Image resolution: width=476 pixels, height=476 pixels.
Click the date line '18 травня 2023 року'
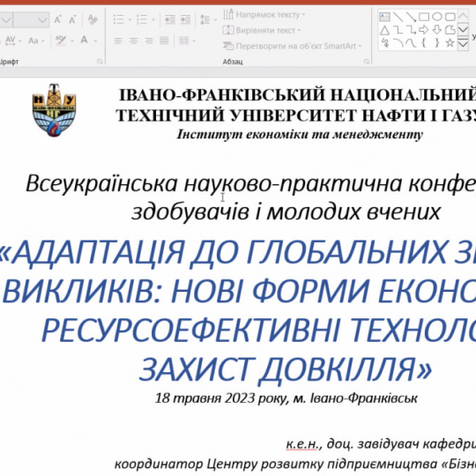tap(221, 398)
